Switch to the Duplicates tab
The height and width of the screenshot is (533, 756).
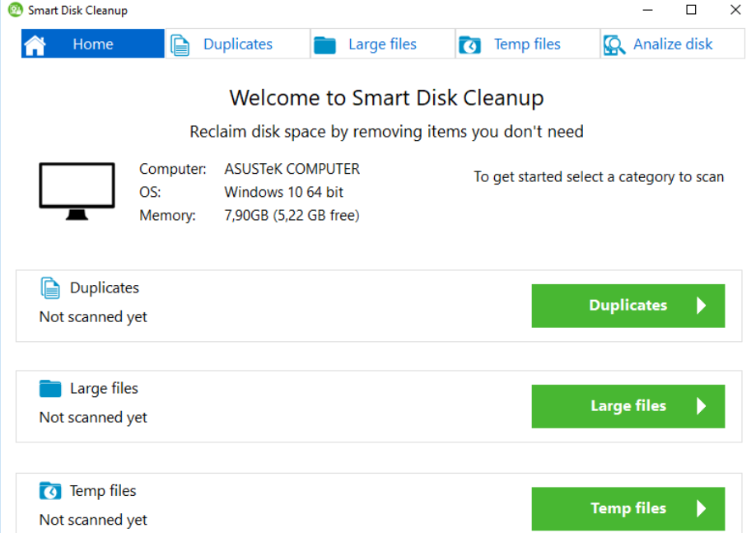pyautogui.click(x=238, y=44)
